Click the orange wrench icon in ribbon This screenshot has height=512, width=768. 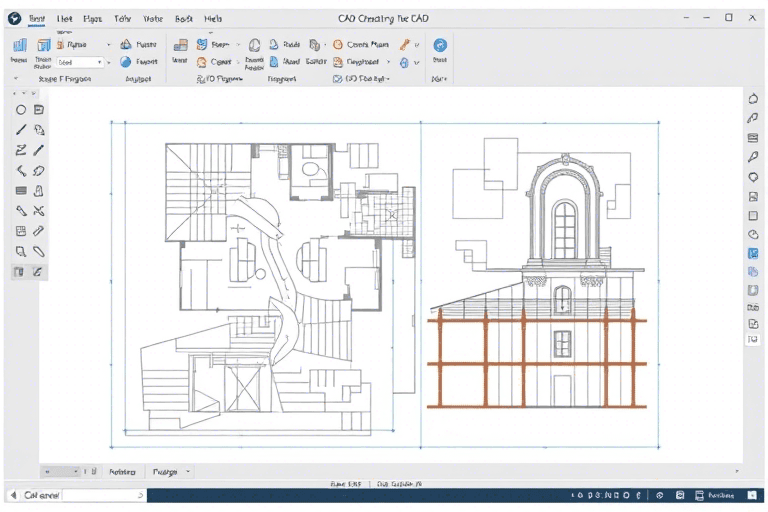click(x=406, y=45)
